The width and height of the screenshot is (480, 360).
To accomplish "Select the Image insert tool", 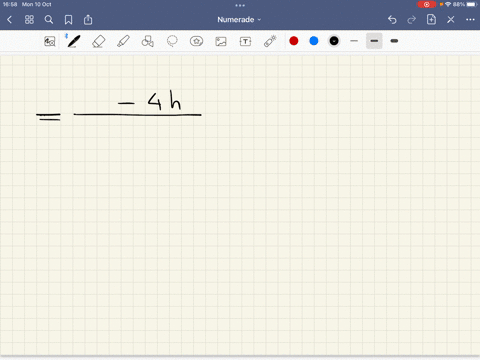I will point(221,41).
